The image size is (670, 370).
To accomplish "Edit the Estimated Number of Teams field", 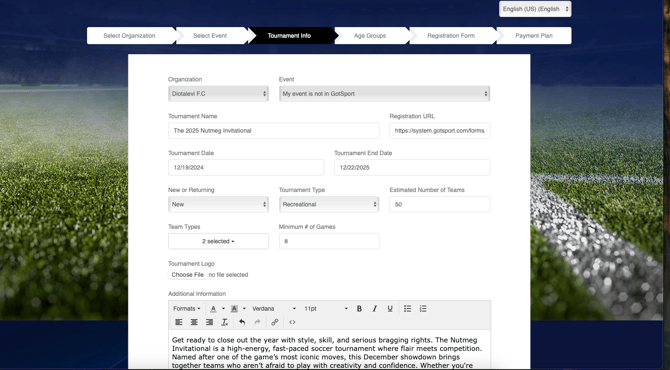I will 440,204.
